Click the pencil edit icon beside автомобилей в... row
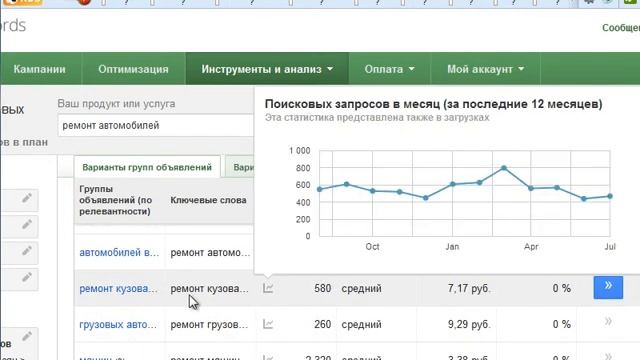Viewport: 640px width, 360px height. [27, 251]
